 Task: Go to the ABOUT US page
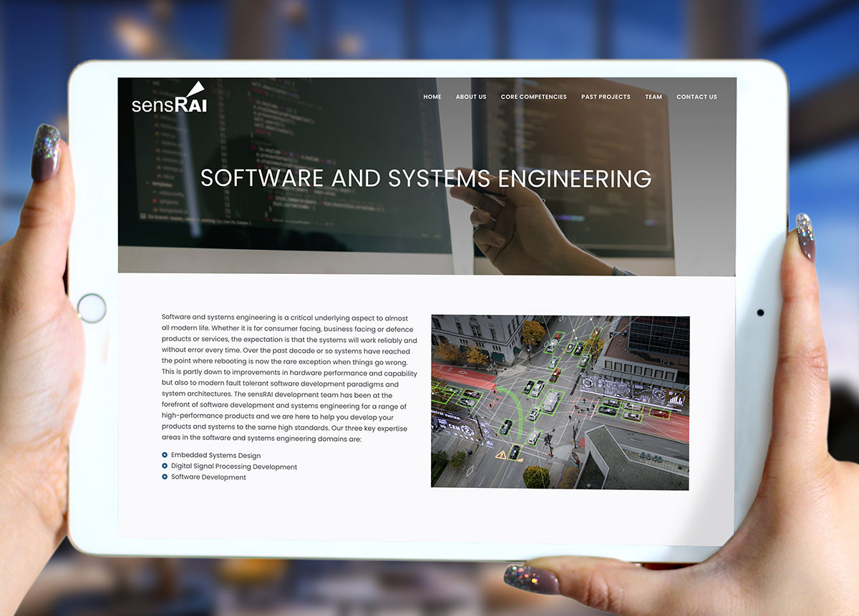471,97
